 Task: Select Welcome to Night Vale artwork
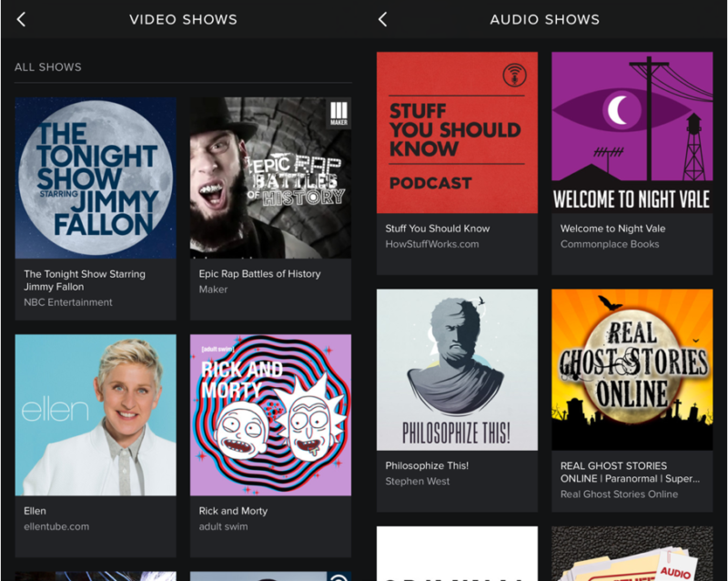click(x=632, y=133)
